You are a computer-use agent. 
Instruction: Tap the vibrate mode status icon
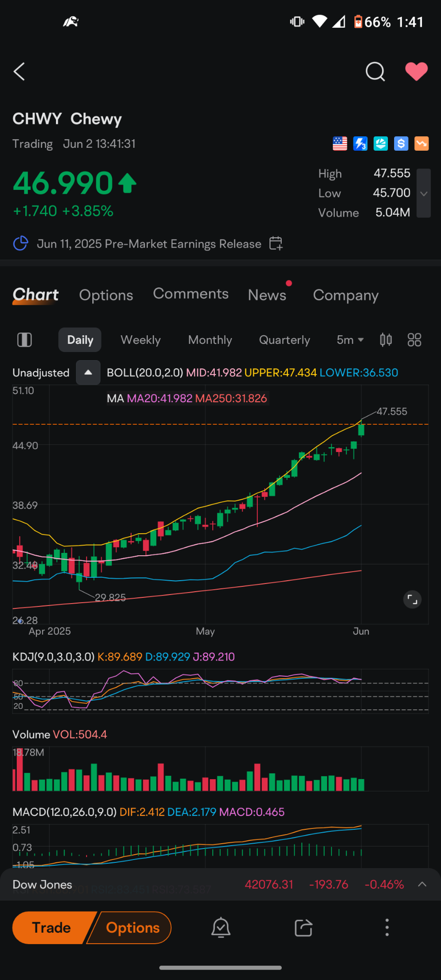point(297,22)
